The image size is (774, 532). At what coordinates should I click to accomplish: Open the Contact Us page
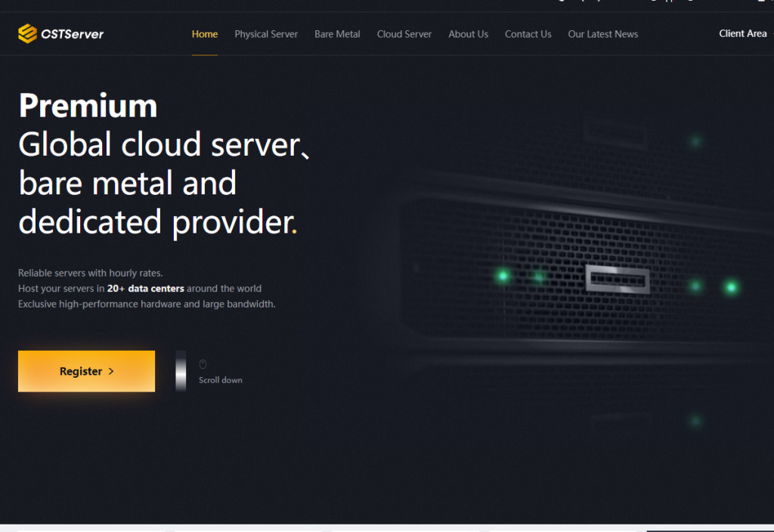[528, 34]
